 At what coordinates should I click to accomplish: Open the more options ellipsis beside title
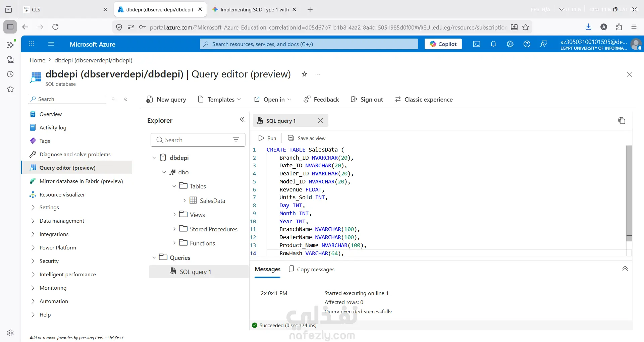[x=318, y=74]
